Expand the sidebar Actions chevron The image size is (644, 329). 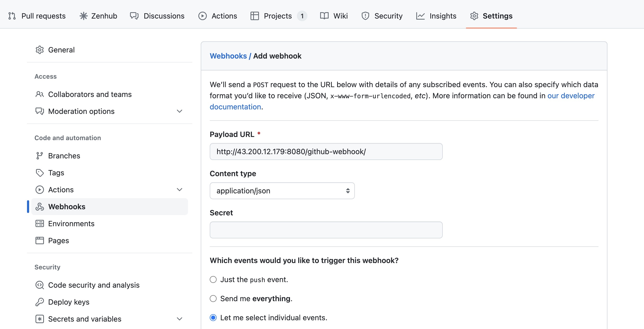pos(180,190)
